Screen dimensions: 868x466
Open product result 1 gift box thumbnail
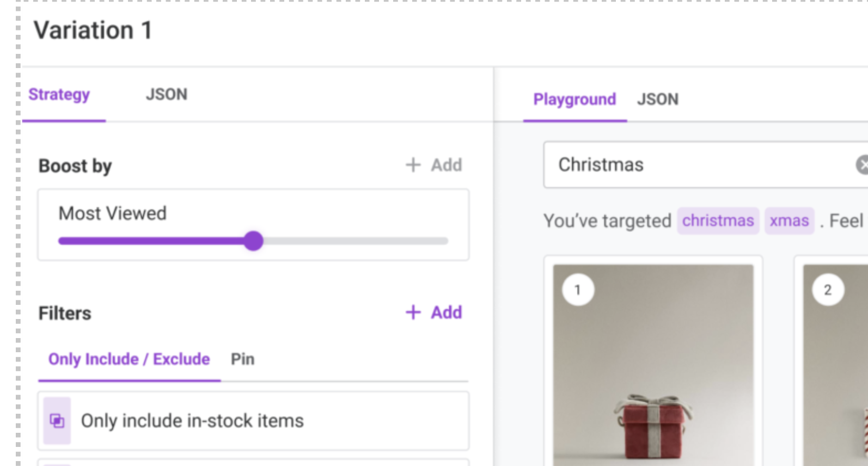tap(653, 365)
